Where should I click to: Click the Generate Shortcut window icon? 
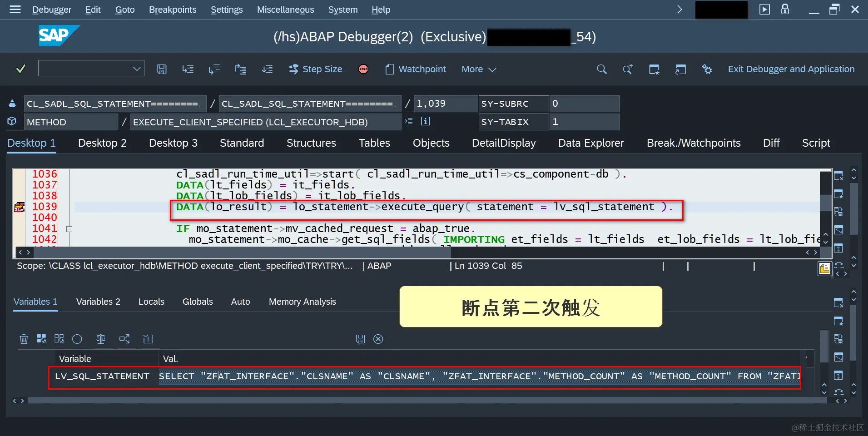[x=680, y=69]
